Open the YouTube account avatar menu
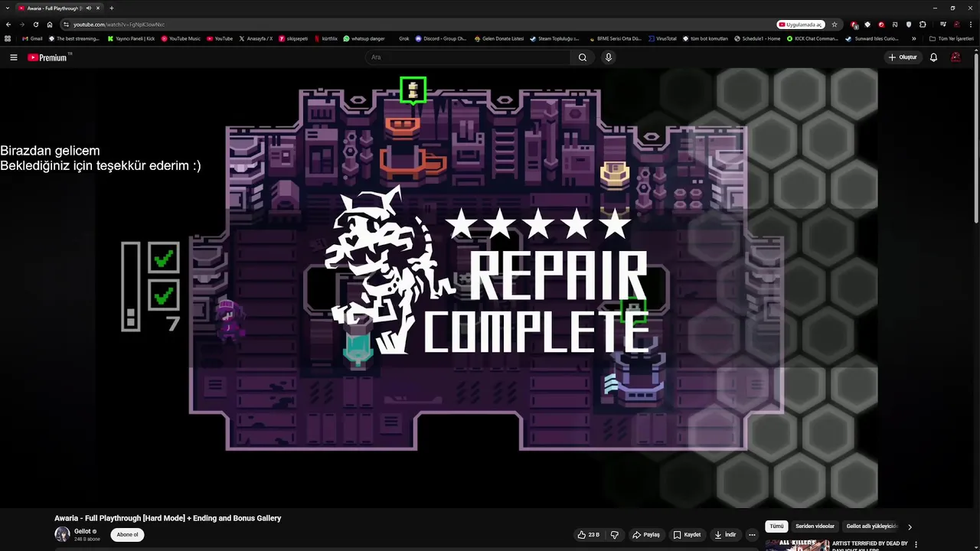 (955, 57)
